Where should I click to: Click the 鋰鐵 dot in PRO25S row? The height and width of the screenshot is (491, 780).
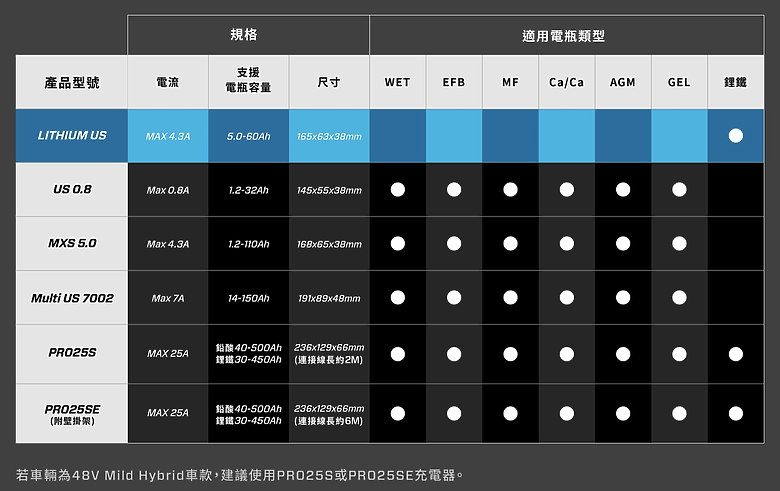(735, 354)
